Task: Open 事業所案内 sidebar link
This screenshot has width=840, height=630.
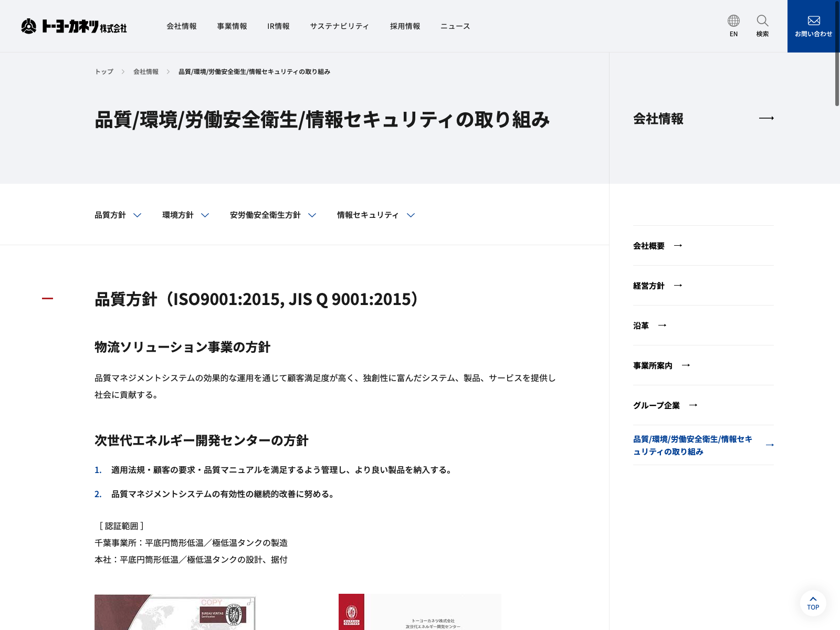Action: coord(653,365)
